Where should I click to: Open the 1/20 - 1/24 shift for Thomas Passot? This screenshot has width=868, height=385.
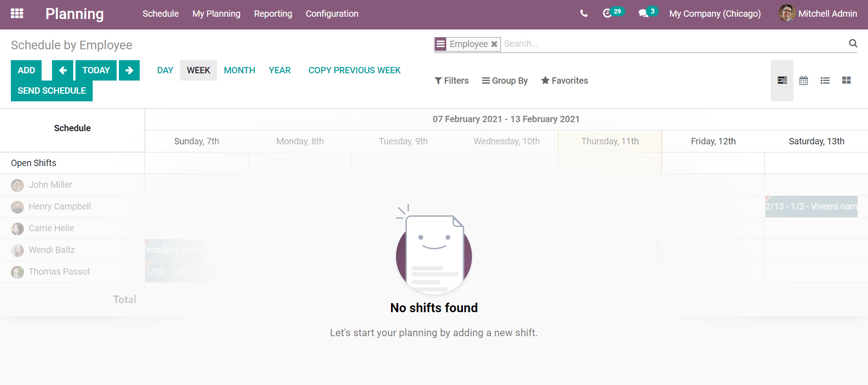[x=179, y=271]
